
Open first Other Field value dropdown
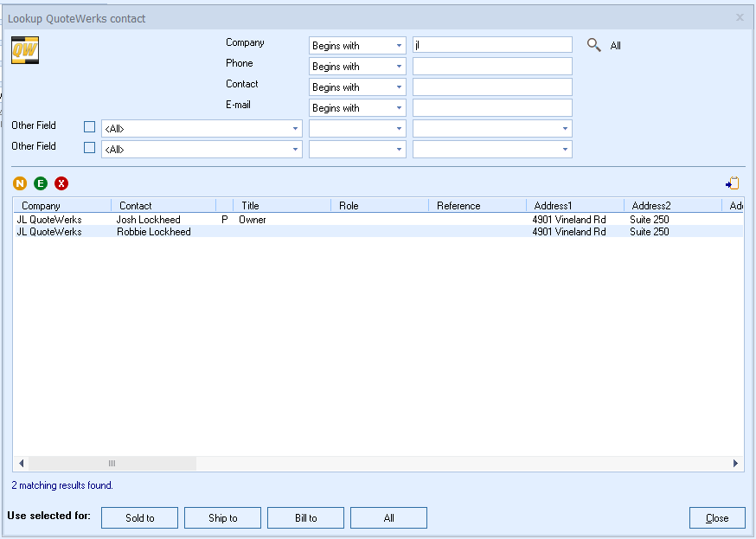click(492, 129)
